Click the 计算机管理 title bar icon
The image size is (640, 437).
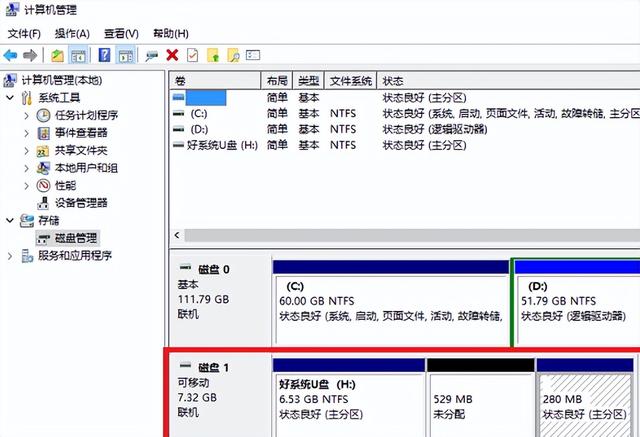click(11, 9)
